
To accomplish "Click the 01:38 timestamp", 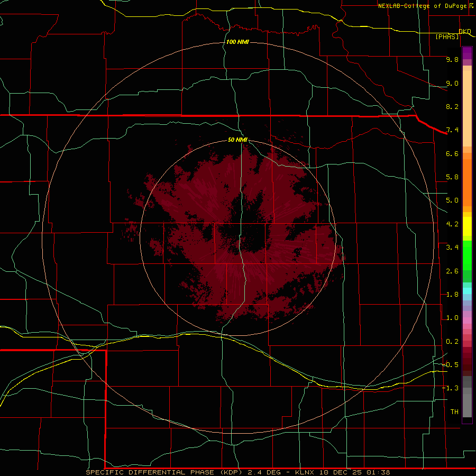I will pos(378,472).
